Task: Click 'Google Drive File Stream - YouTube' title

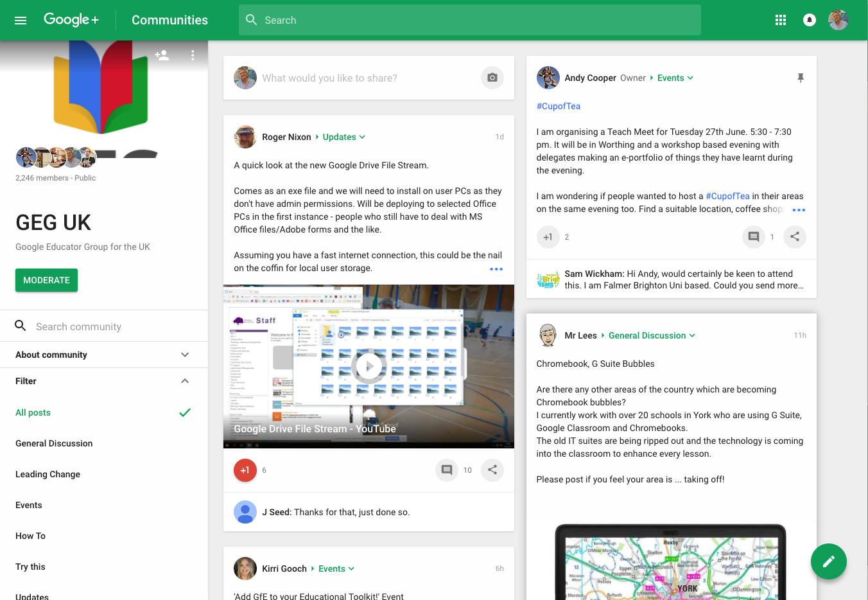Action: [x=315, y=428]
